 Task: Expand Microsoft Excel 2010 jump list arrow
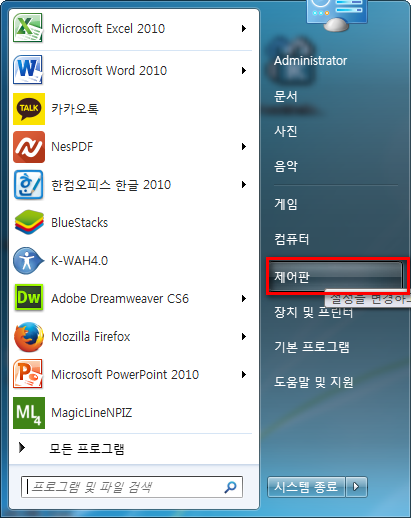(x=244, y=28)
